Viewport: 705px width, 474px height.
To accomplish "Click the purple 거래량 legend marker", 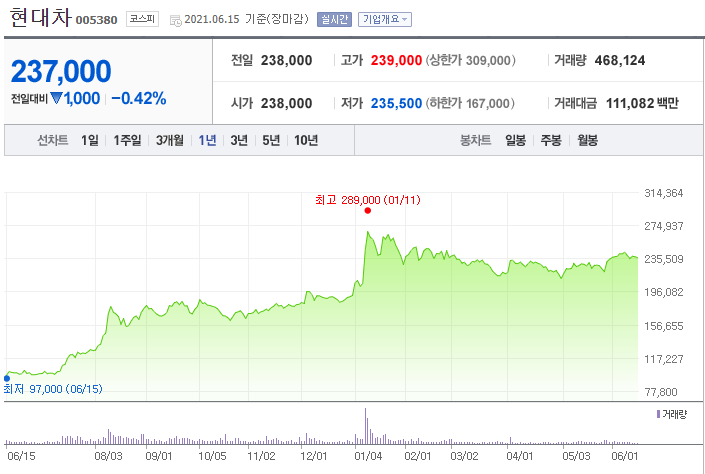I will click(659, 414).
